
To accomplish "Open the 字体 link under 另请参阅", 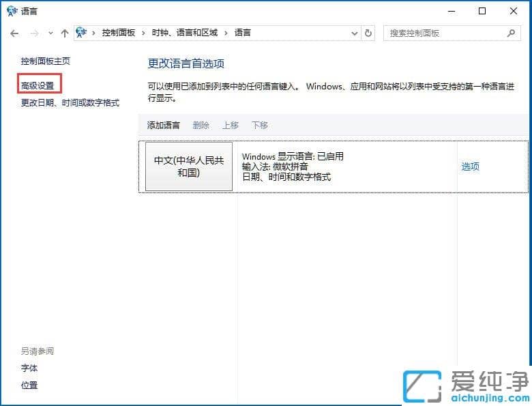I will pos(29,368).
